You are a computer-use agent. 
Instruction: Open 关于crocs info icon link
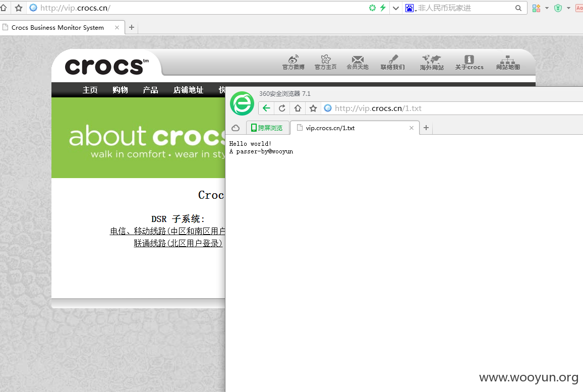(x=469, y=63)
